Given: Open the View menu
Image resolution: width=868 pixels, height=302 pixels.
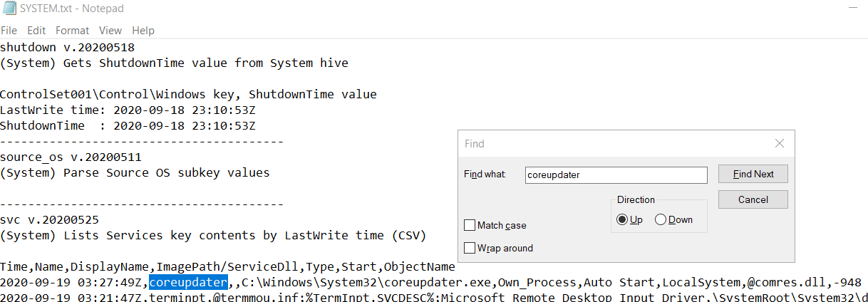Looking at the screenshot, I should [x=110, y=31].
